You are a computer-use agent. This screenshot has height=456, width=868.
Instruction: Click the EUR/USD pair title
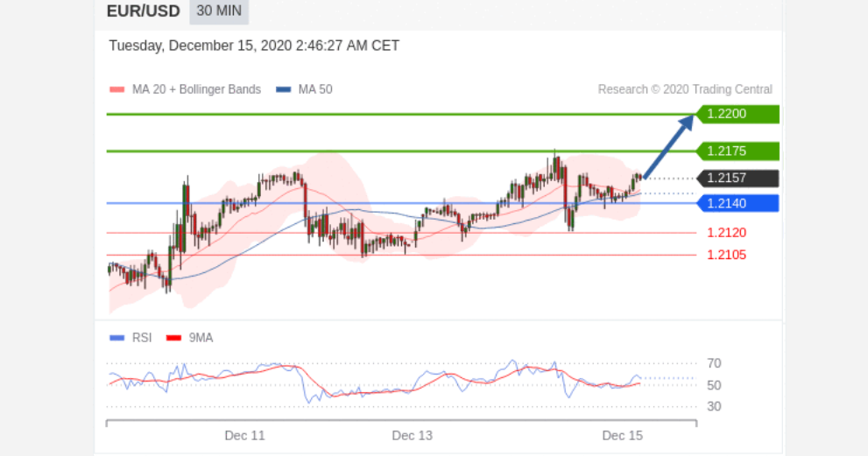(x=143, y=11)
